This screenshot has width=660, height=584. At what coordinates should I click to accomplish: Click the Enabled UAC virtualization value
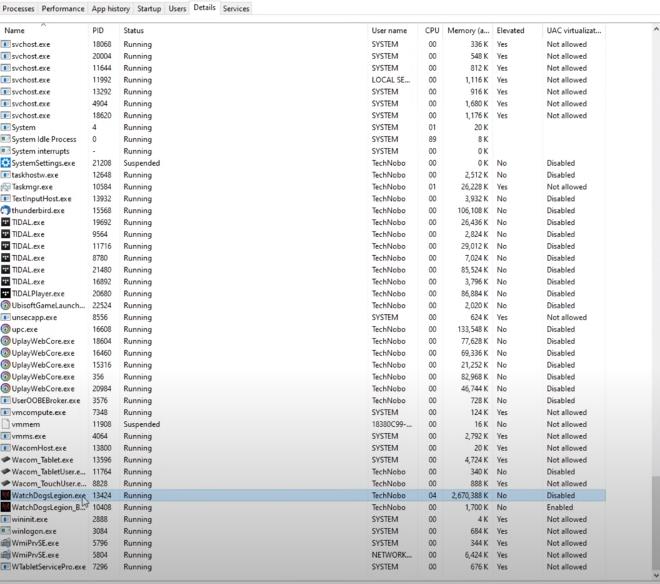click(x=560, y=507)
